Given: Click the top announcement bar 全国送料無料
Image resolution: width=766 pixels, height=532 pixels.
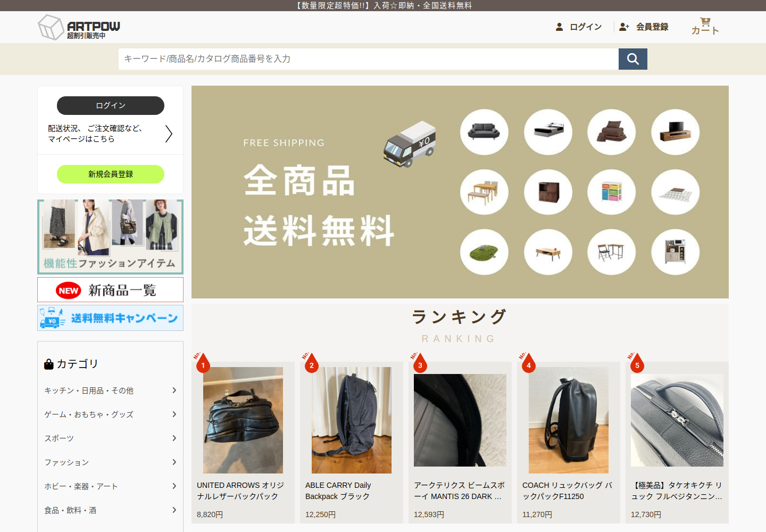Looking at the screenshot, I should tap(447, 5).
